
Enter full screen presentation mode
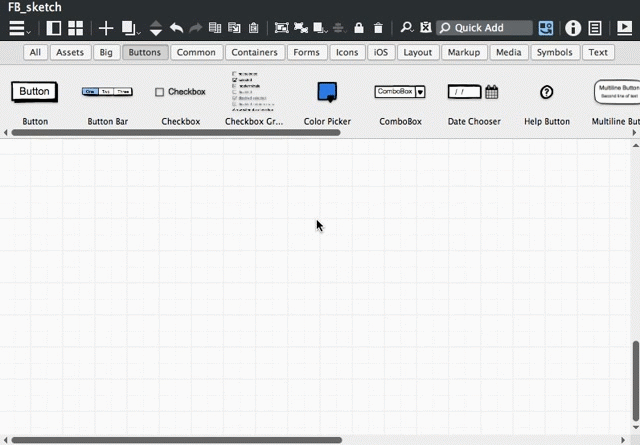click(624, 28)
